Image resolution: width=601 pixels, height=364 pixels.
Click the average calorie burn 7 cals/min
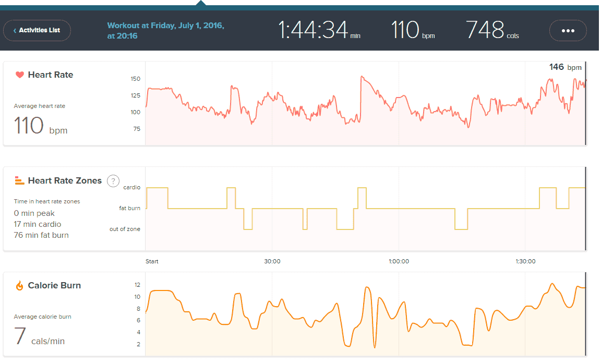(x=39, y=337)
